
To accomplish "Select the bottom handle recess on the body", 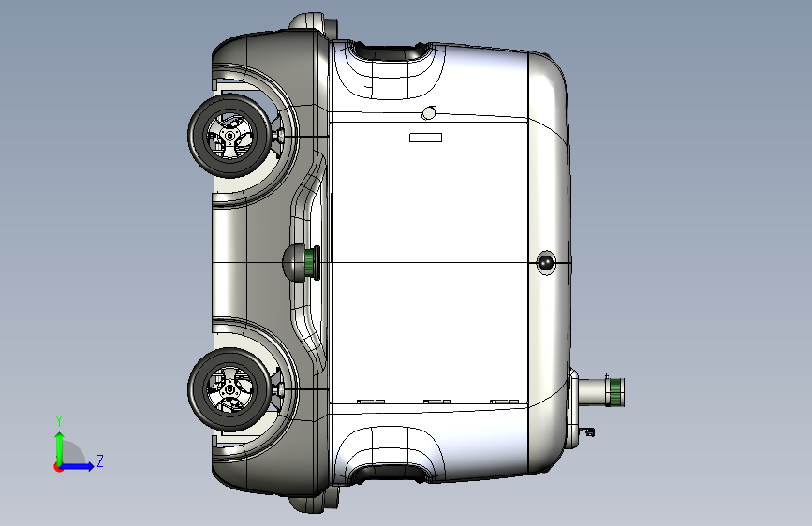I will coord(391,472).
